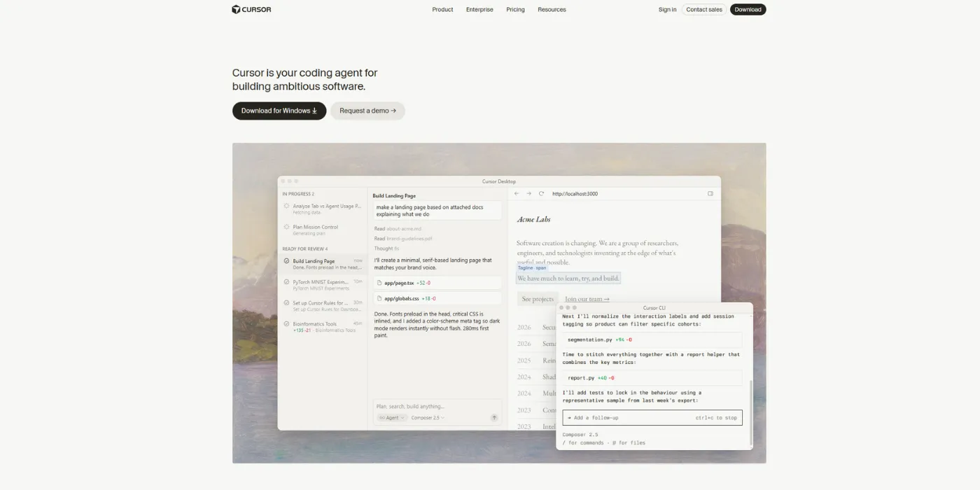Viewport: 980px width, 490px height.
Task: Click browser forward arrow in Cursor Desktop
Action: [529, 194]
